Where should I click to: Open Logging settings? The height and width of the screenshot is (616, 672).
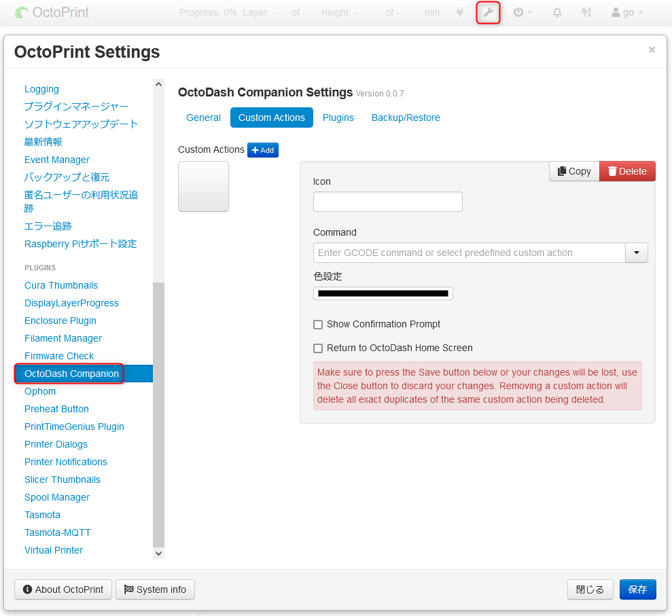coord(41,89)
